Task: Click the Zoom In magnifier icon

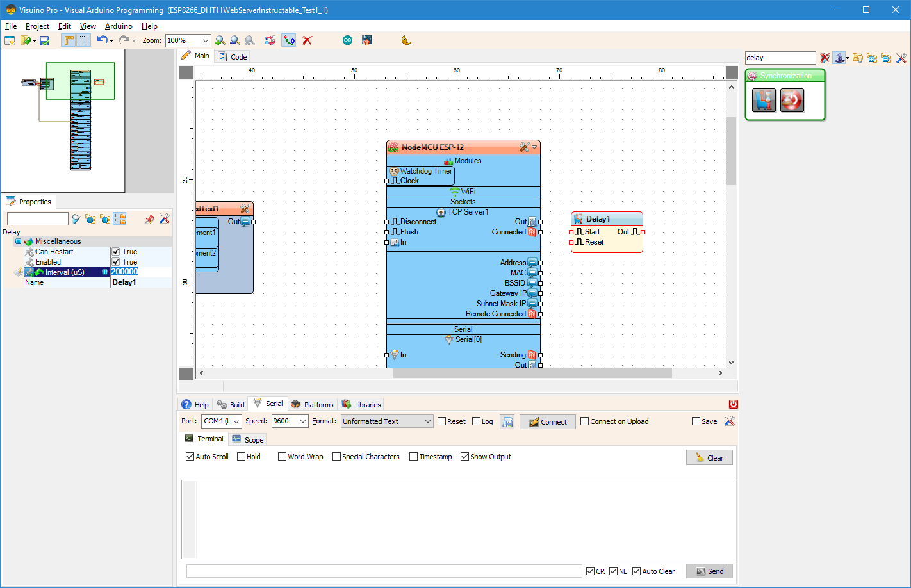Action: coord(220,40)
